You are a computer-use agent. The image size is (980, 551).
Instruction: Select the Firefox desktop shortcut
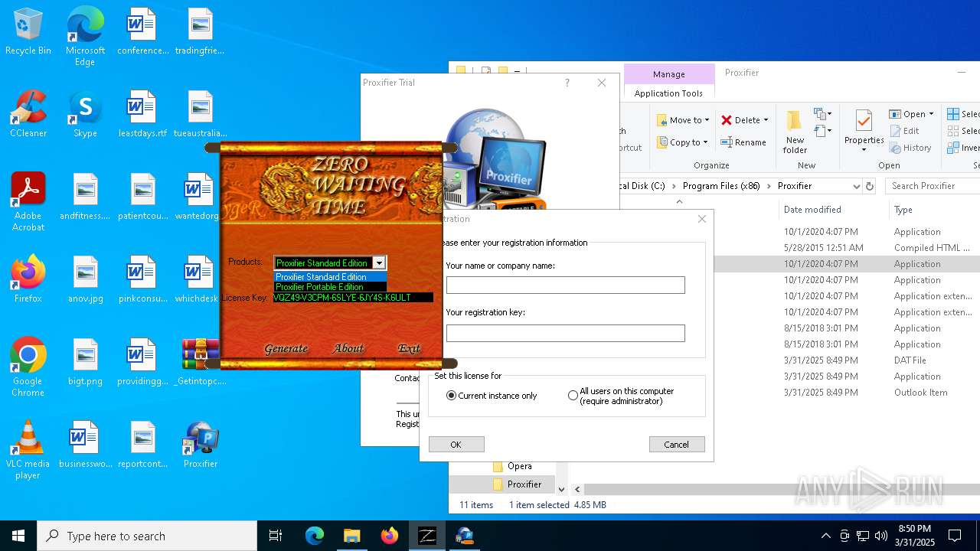point(28,279)
